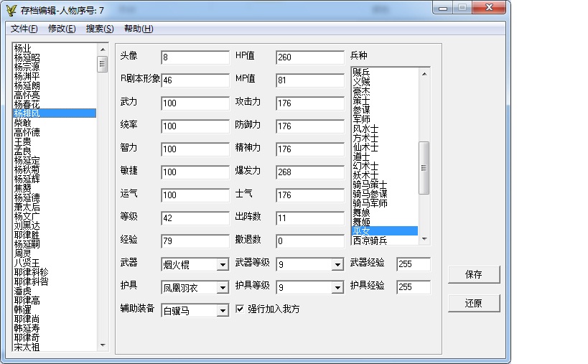Click the 爆发力 field showing 268
Viewport: 588px width, 364px height.
(310, 172)
